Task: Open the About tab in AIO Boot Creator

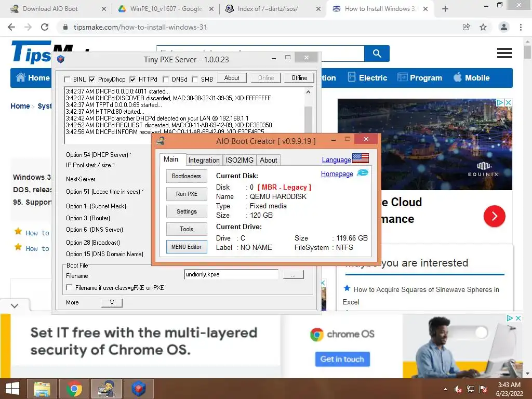Action: pos(269,160)
